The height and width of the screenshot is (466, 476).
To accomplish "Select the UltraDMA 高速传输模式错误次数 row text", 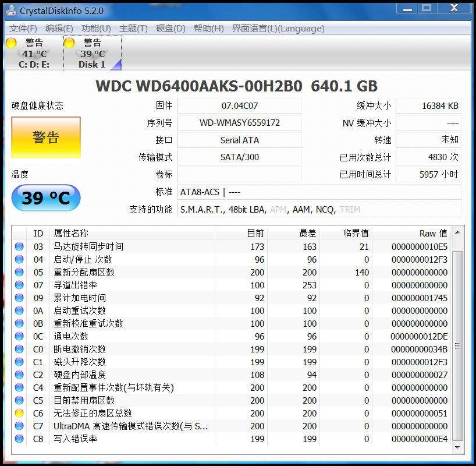I will pos(131,426).
